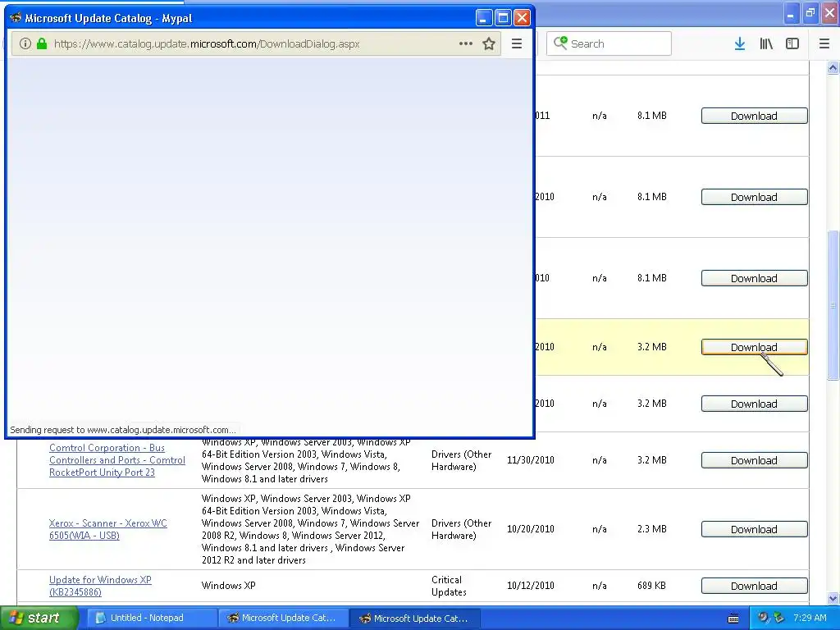Open the Library icon in main toolbar
840x630 pixels.
click(x=766, y=44)
